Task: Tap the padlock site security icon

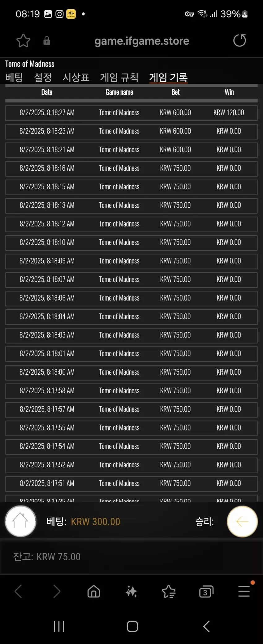Action: (x=47, y=41)
